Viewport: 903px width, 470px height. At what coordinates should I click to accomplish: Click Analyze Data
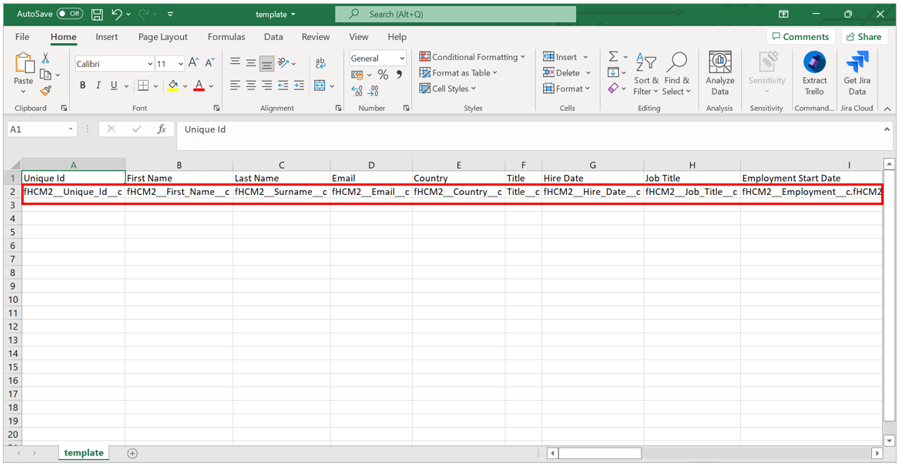pos(720,74)
